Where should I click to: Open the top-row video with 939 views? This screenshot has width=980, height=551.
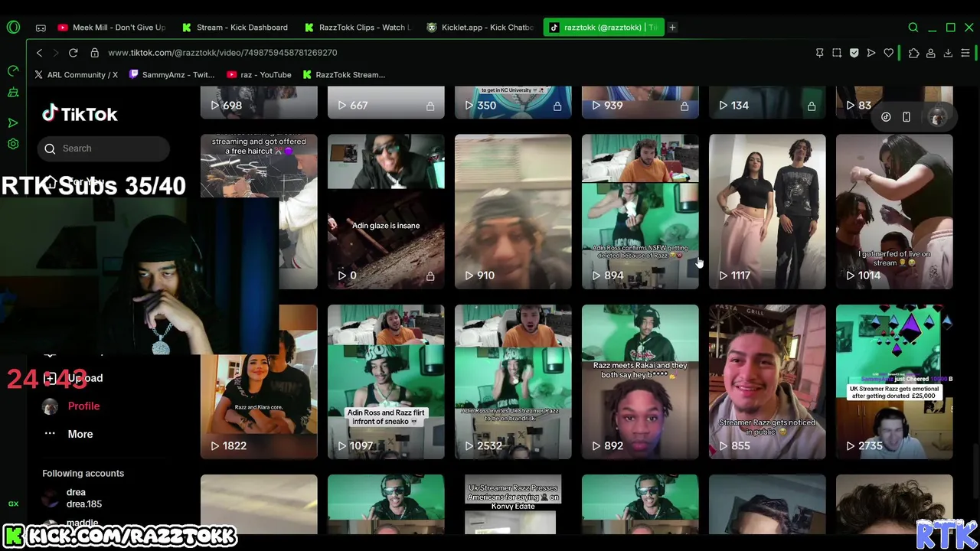[x=640, y=103]
